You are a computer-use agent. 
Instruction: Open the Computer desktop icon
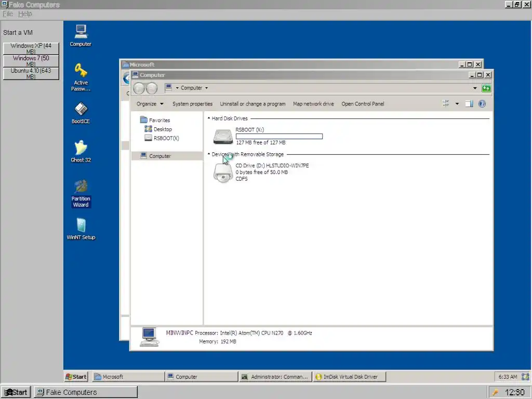click(81, 35)
